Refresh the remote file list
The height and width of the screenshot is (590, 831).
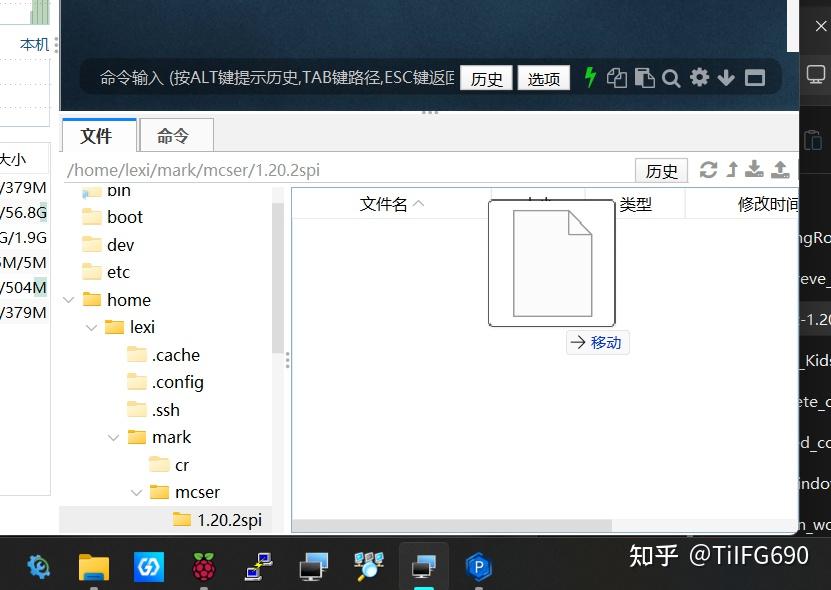pyautogui.click(x=708, y=170)
